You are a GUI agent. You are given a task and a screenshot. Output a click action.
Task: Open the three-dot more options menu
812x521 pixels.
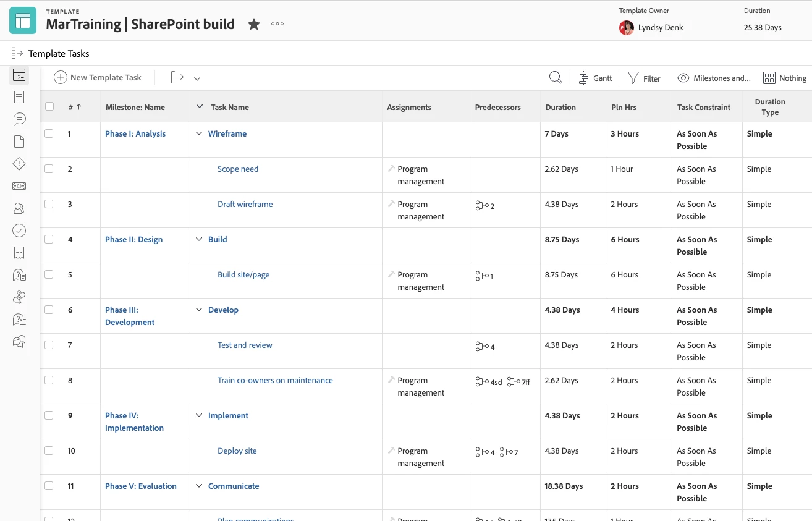coord(277,24)
